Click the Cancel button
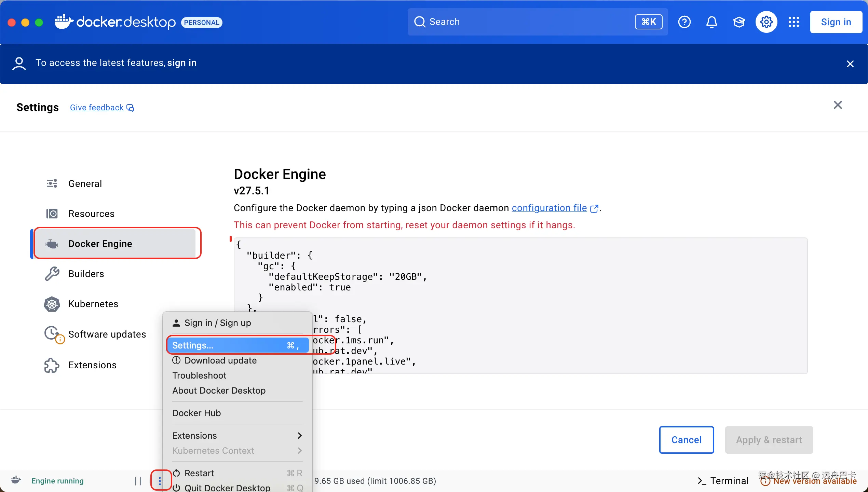The width and height of the screenshot is (868, 492). point(686,439)
